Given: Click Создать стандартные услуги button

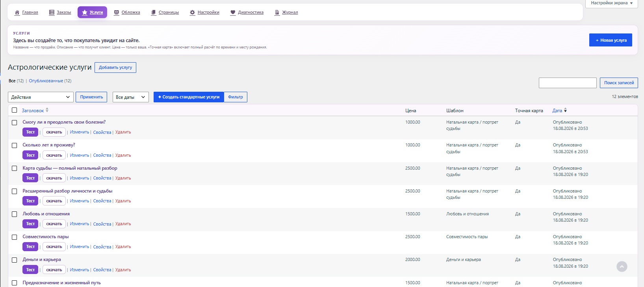Looking at the screenshot, I should 189,97.
